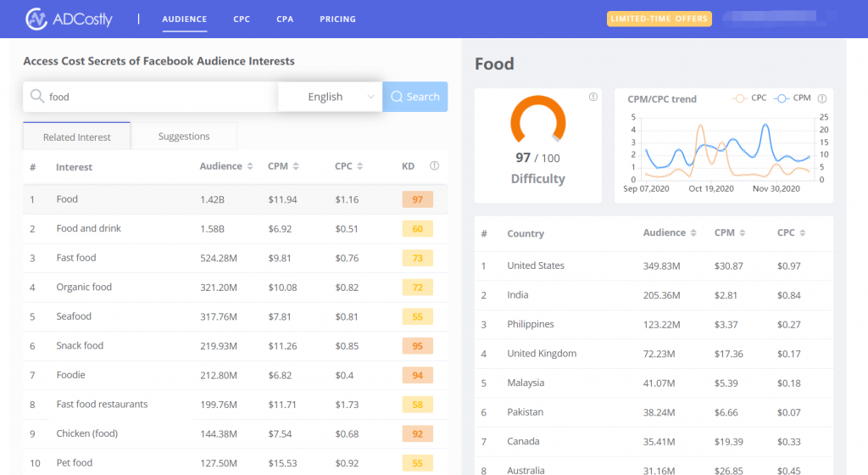
Task: Click the Malaysia country row
Action: [x=654, y=383]
